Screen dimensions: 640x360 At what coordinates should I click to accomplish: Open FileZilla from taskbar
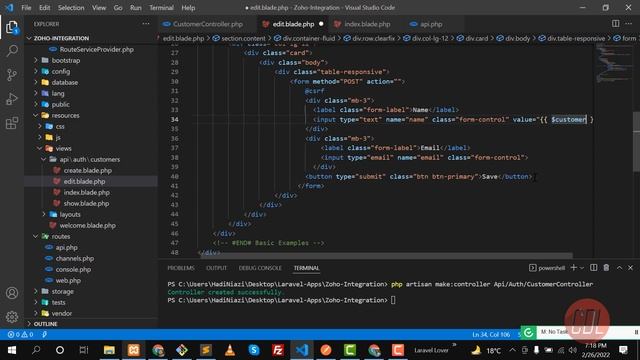pos(278,350)
